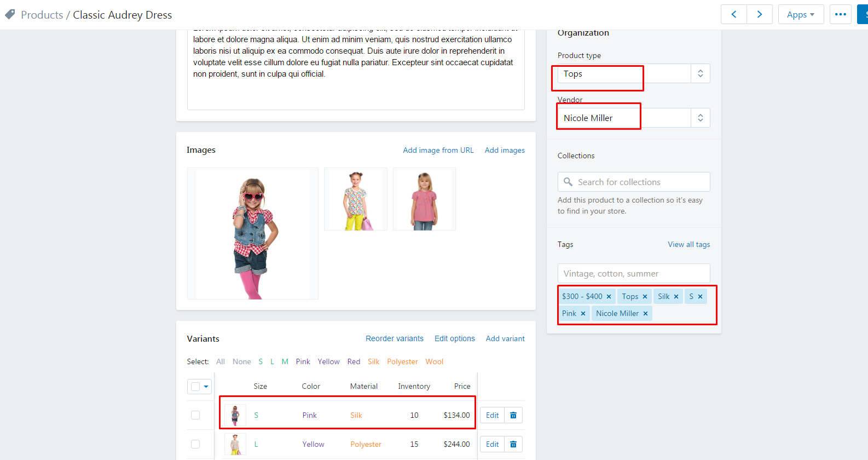Tick the checkbox for S Pink variant
868x460 pixels.
click(x=195, y=415)
